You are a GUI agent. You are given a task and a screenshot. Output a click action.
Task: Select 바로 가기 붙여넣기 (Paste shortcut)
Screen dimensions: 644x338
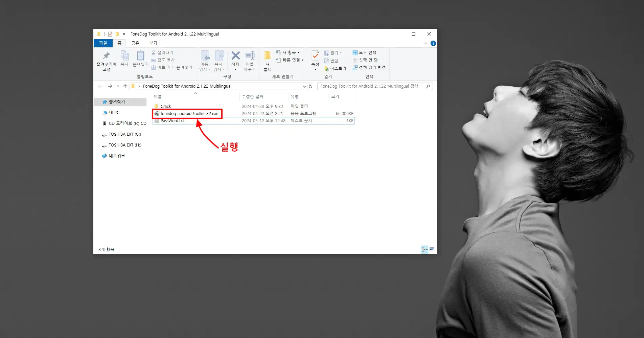[x=172, y=67]
